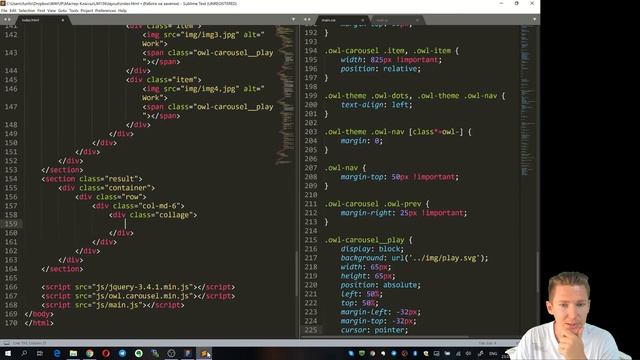Viewport: 640px width, 360px height.
Task: Open the File menu
Action: 4,11
